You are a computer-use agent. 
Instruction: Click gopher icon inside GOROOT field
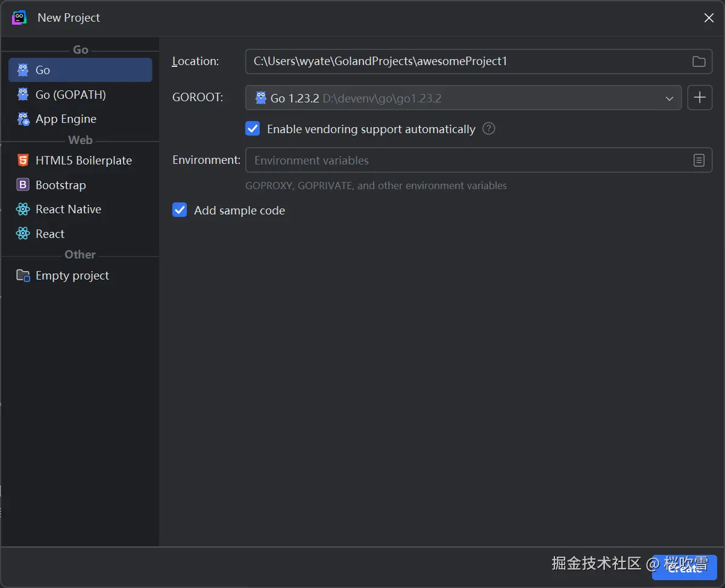261,98
